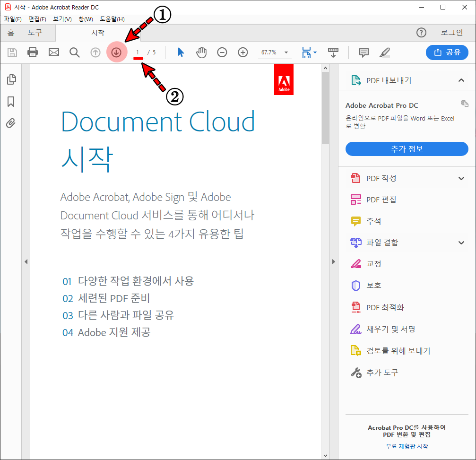Print the document with printer icon
Image resolution: width=476 pixels, height=460 pixels.
[33, 52]
